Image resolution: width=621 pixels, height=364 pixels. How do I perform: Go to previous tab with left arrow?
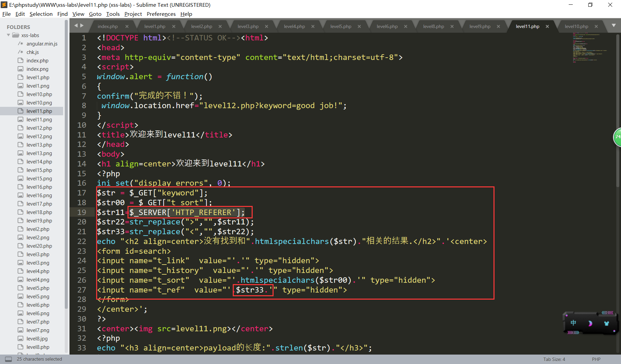pos(76,26)
